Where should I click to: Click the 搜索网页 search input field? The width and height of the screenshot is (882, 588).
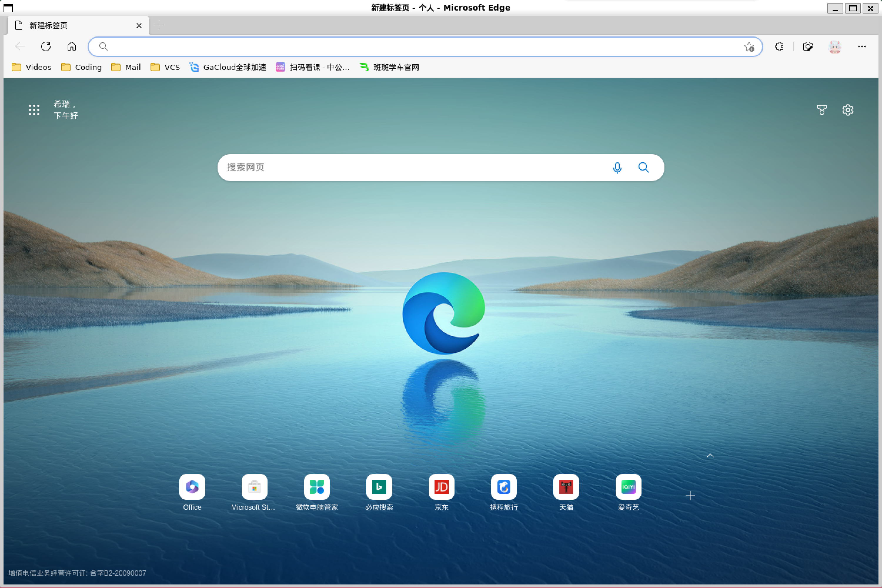tap(412, 168)
